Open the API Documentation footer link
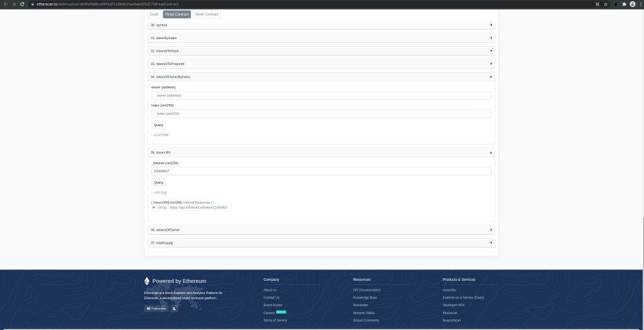 pyautogui.click(x=367, y=290)
